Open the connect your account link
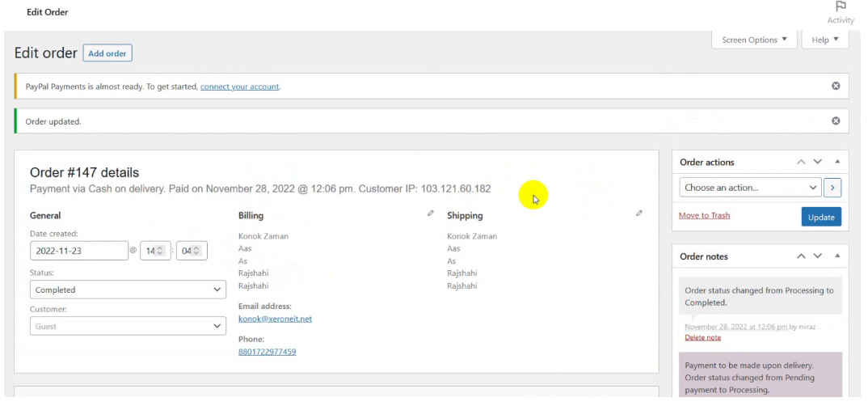 [240, 87]
